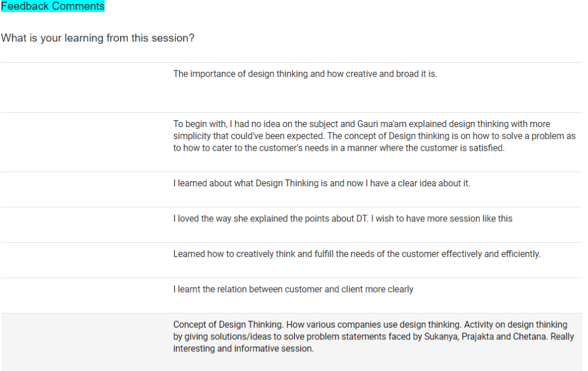This screenshot has height=371, width=588.
Task: Select the shaded comment starting 'Concept of Design Thinking'
Action: (x=374, y=336)
